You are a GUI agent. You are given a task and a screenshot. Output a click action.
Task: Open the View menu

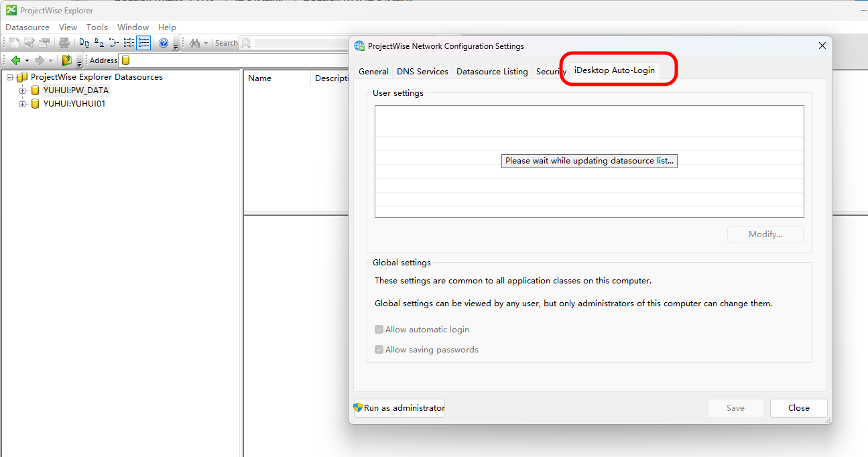(68, 27)
